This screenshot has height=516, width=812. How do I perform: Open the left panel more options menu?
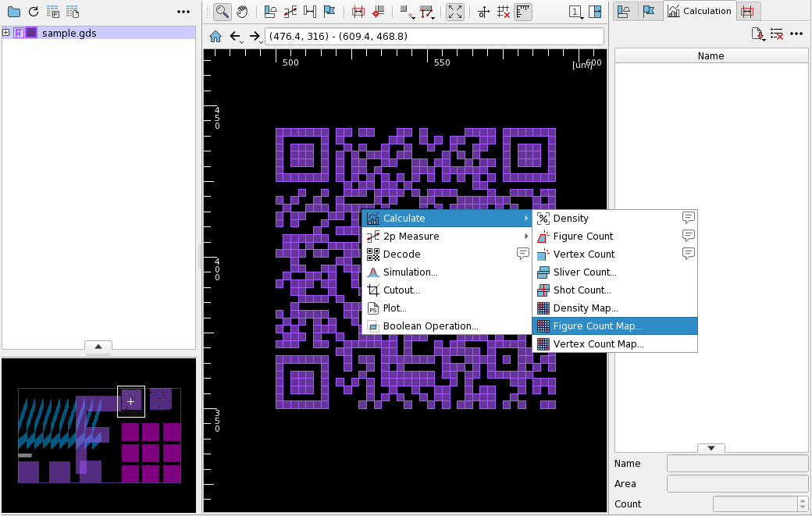pos(183,12)
